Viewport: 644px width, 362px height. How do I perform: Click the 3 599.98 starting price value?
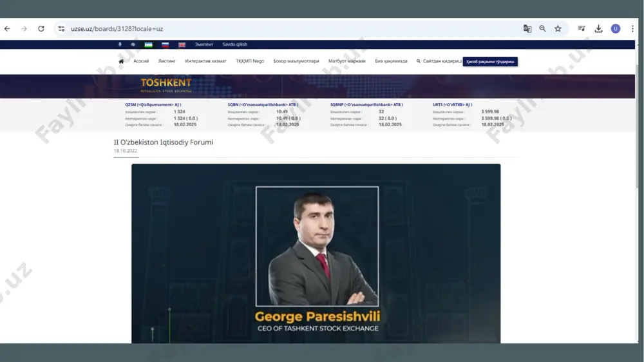490,112
